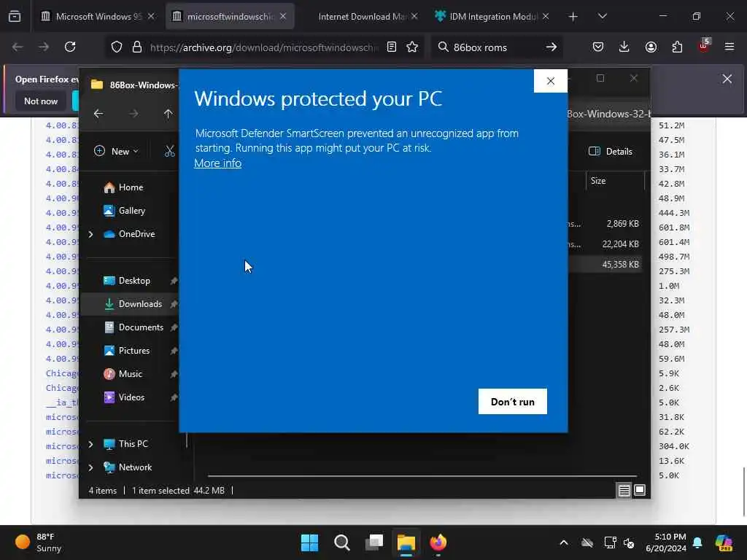Switch to IDM Integration Module tab
Viewport: 747px width, 560px height.
click(492, 16)
